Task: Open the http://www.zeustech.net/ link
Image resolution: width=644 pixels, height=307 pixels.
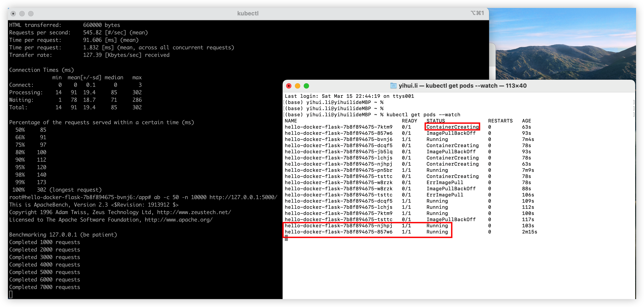Action: (194, 212)
